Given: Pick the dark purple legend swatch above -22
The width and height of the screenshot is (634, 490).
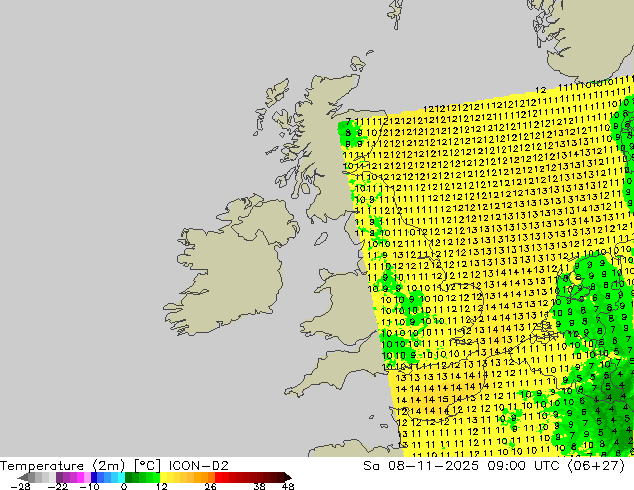Looking at the screenshot, I should point(59,477).
